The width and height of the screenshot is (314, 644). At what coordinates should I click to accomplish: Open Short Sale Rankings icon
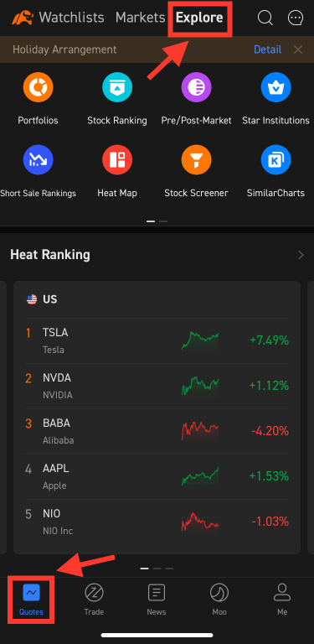pyautogui.click(x=39, y=160)
